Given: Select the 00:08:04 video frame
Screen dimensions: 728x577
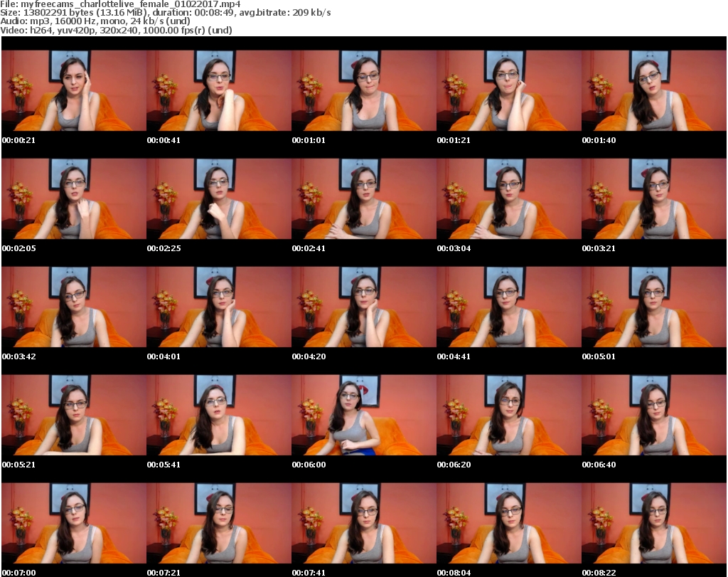Looking at the screenshot, I should (509, 523).
